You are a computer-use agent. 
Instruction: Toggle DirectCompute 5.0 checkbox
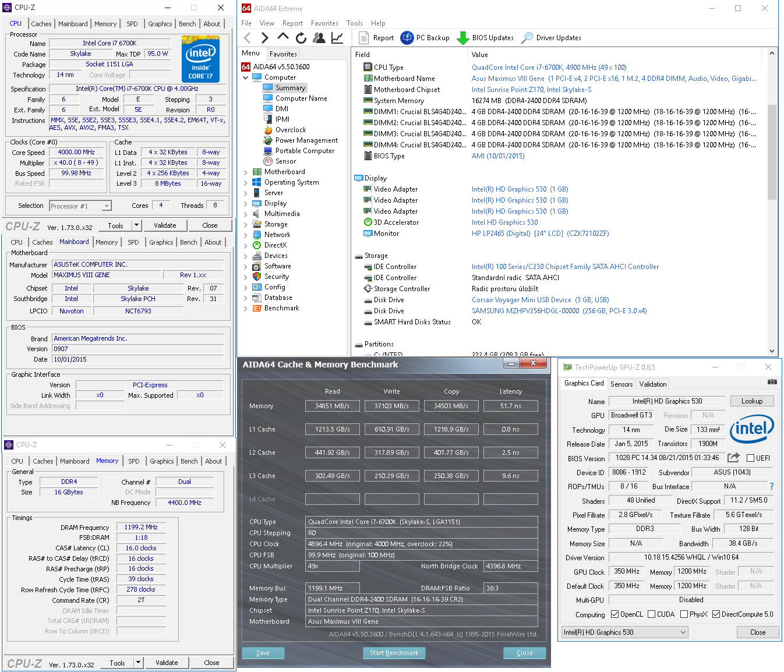click(716, 614)
